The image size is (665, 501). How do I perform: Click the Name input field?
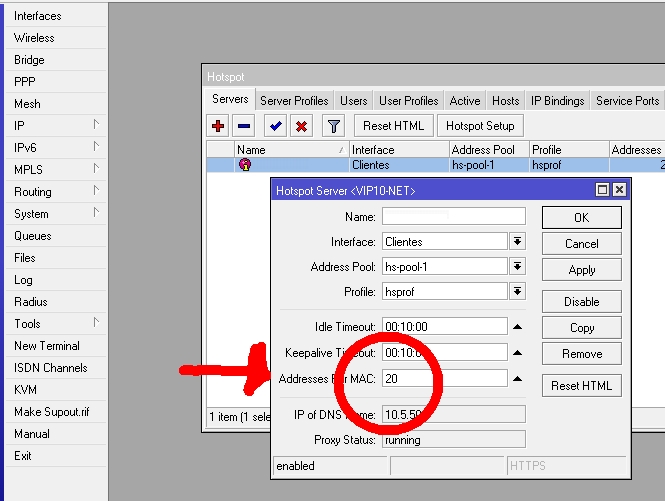point(453,216)
